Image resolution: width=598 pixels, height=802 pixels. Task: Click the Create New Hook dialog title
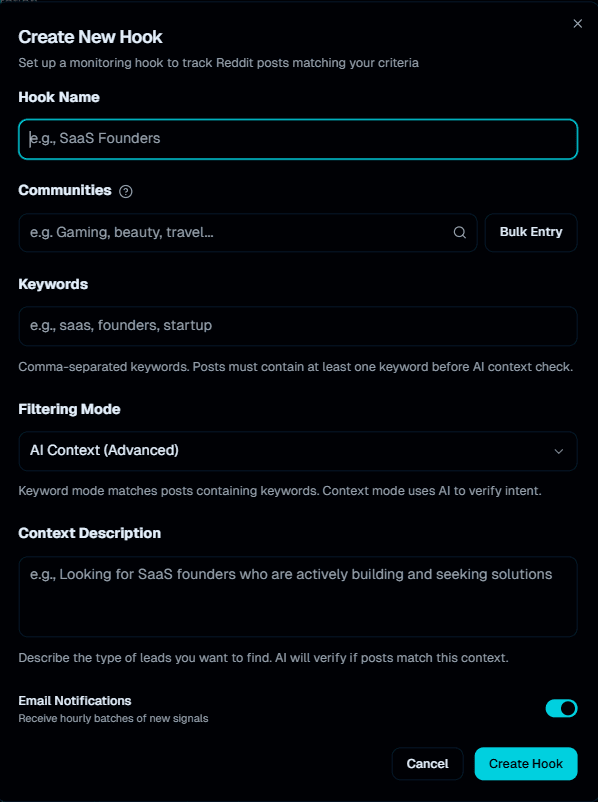pos(90,37)
